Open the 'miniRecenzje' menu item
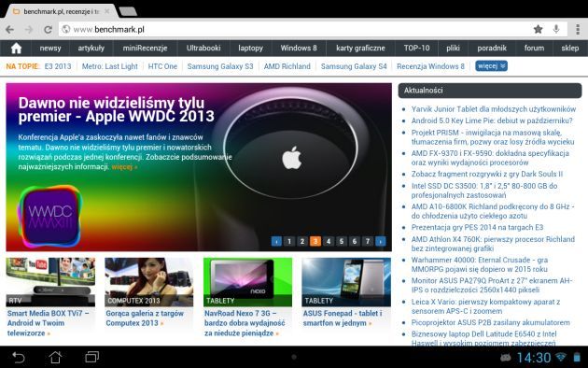This screenshot has height=368, width=588. (145, 48)
